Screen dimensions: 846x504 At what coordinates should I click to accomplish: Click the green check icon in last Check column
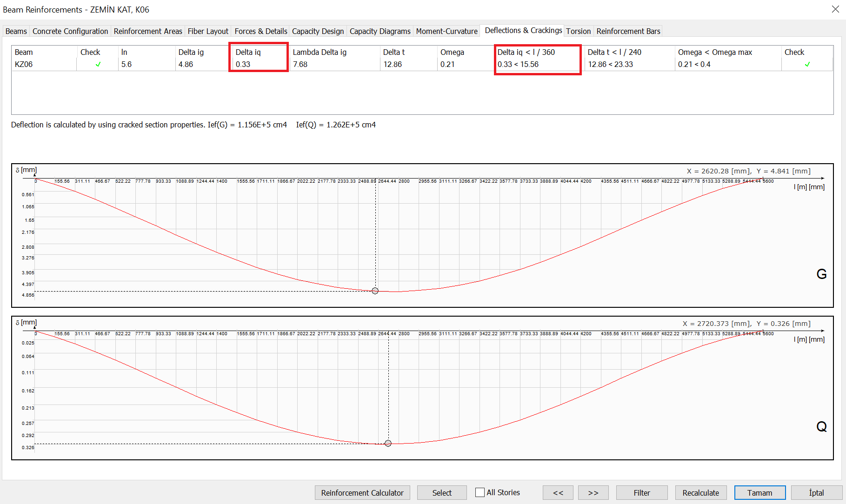click(808, 65)
